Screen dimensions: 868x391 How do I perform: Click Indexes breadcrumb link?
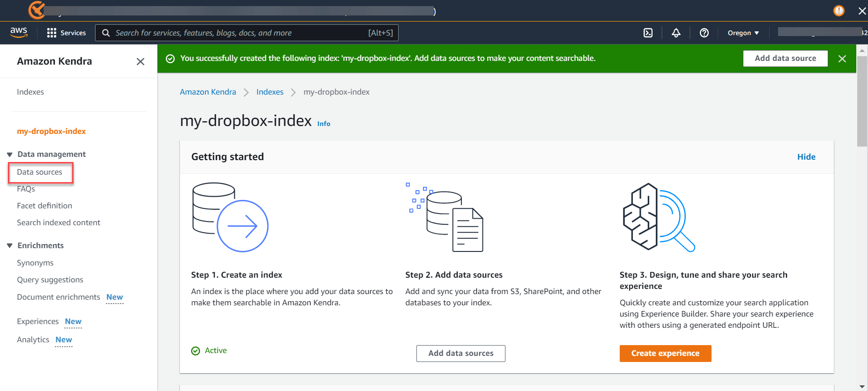pos(270,92)
